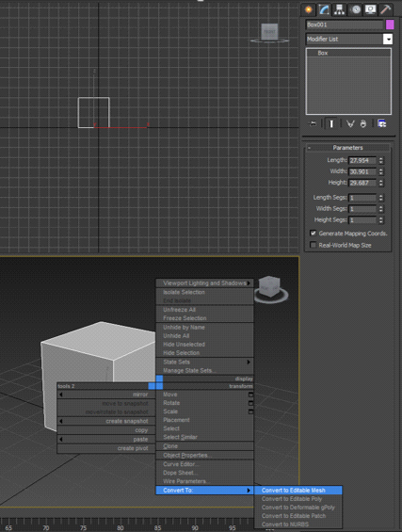Adjust the Length spinner arrows
The width and height of the screenshot is (402, 532).
pyautogui.click(x=381, y=160)
